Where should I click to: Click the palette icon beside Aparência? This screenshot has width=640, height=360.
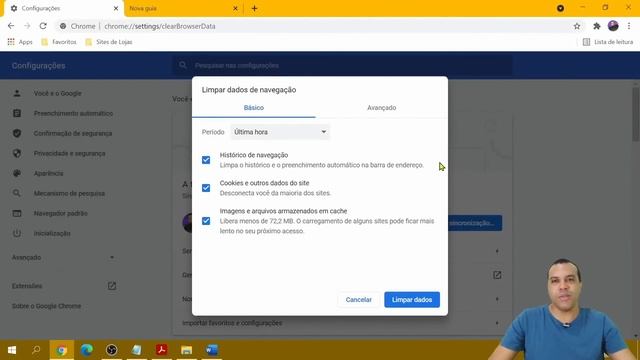(x=17, y=173)
